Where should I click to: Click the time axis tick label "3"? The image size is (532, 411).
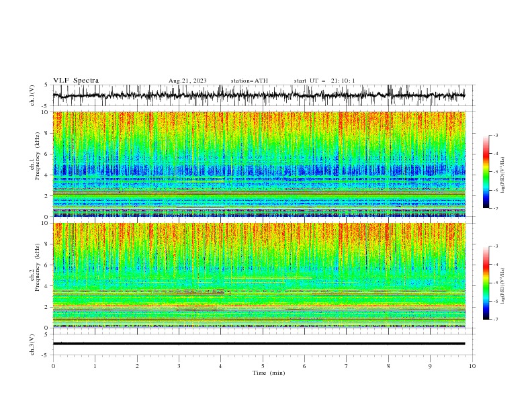[x=179, y=366]
